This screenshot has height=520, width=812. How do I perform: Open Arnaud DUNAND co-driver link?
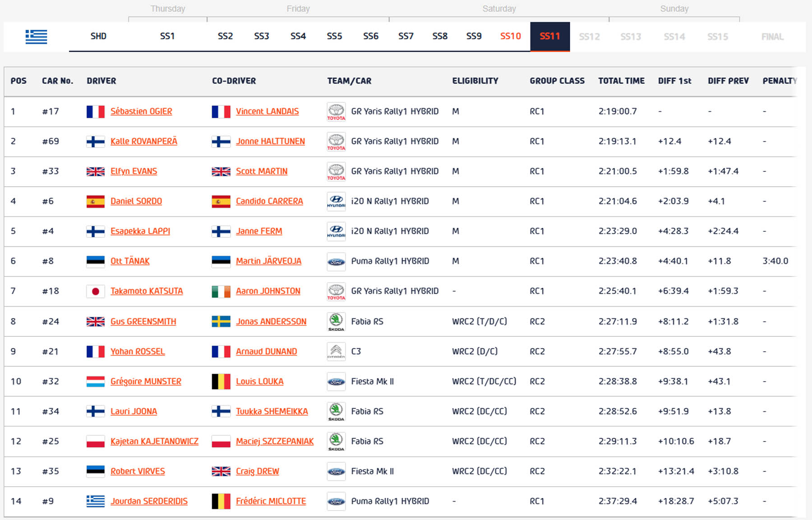(x=266, y=351)
